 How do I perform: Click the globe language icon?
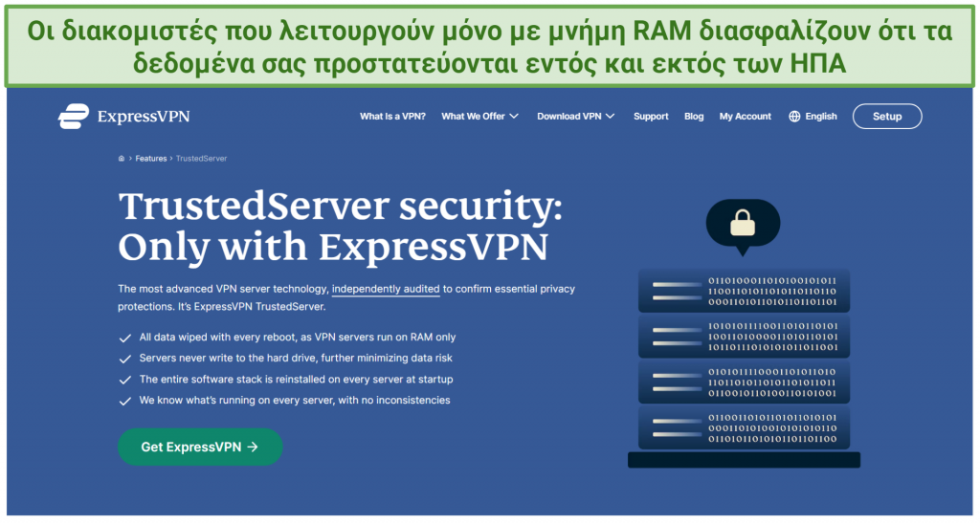pos(794,116)
